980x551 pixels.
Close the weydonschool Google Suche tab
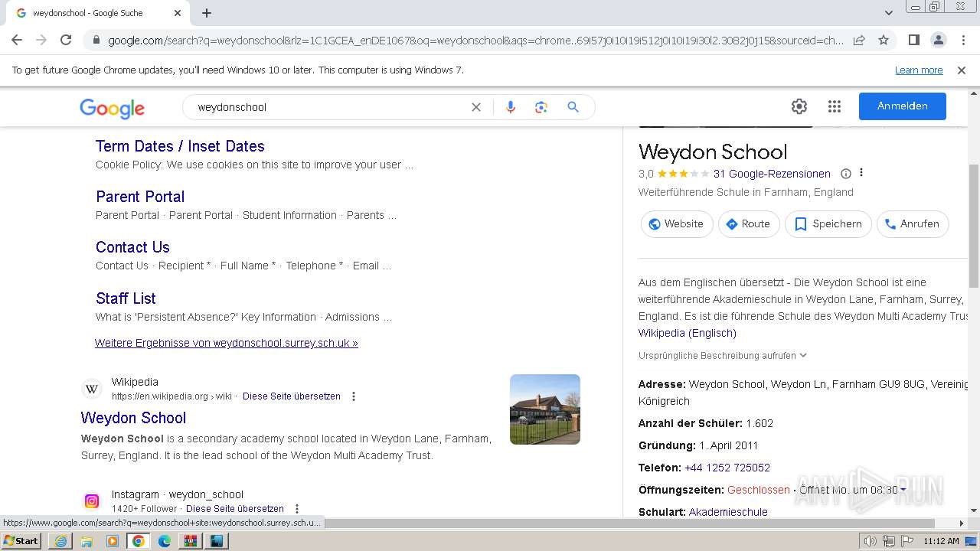point(178,13)
